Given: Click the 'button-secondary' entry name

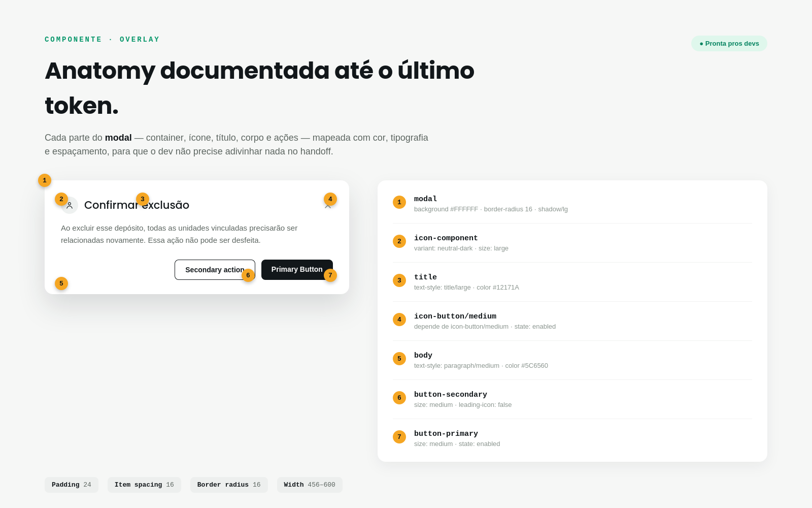Looking at the screenshot, I should [x=451, y=394].
